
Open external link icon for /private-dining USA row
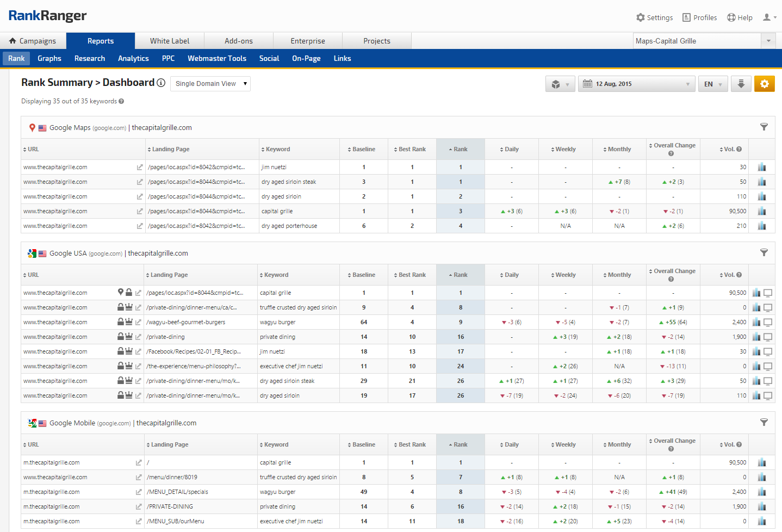(x=138, y=337)
